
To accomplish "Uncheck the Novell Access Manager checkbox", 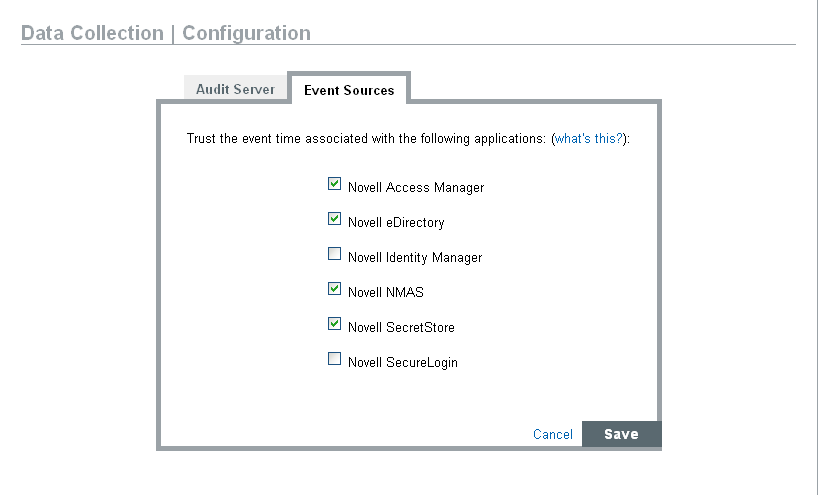I will 334,184.
